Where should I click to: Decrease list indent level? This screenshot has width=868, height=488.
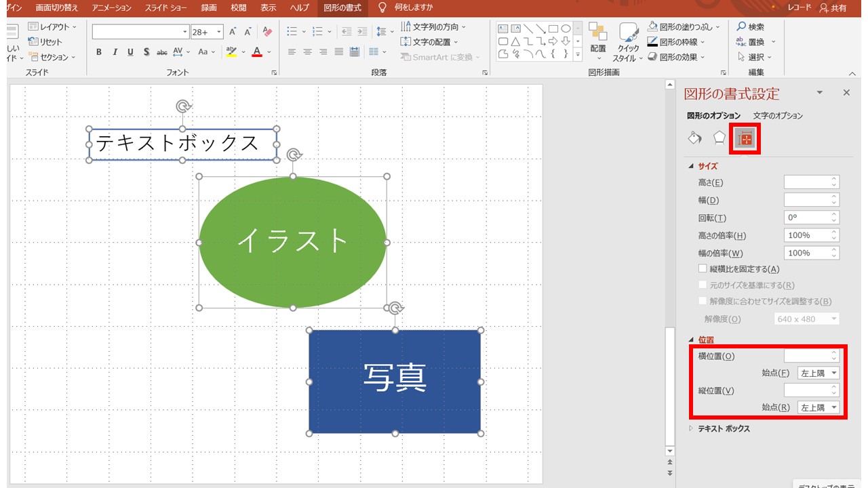pyautogui.click(x=347, y=32)
